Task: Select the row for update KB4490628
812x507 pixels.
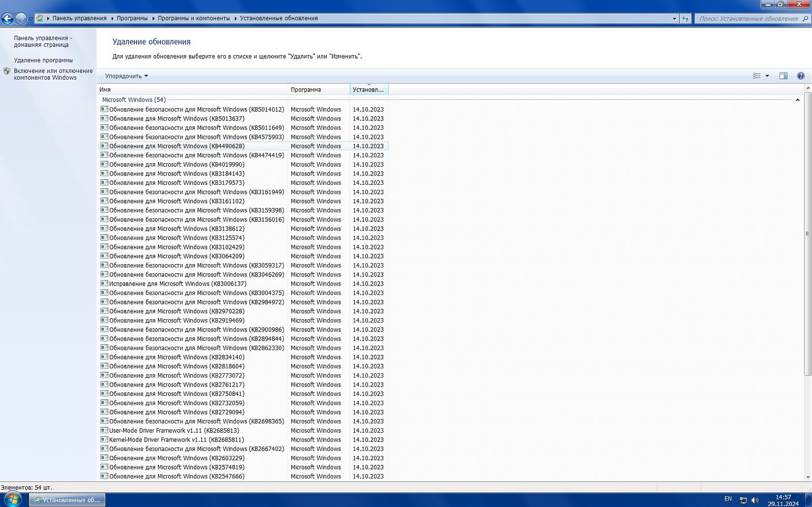Action: click(244, 146)
